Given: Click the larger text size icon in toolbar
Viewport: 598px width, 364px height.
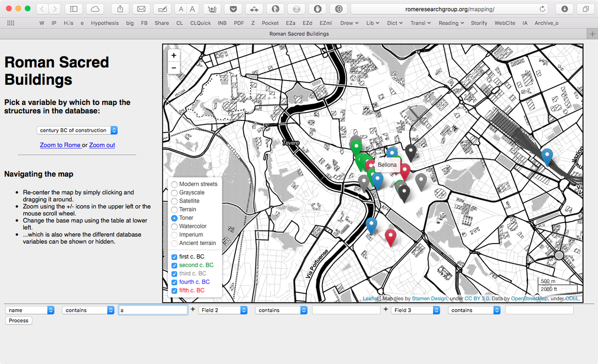Looking at the screenshot, I should click(192, 8).
